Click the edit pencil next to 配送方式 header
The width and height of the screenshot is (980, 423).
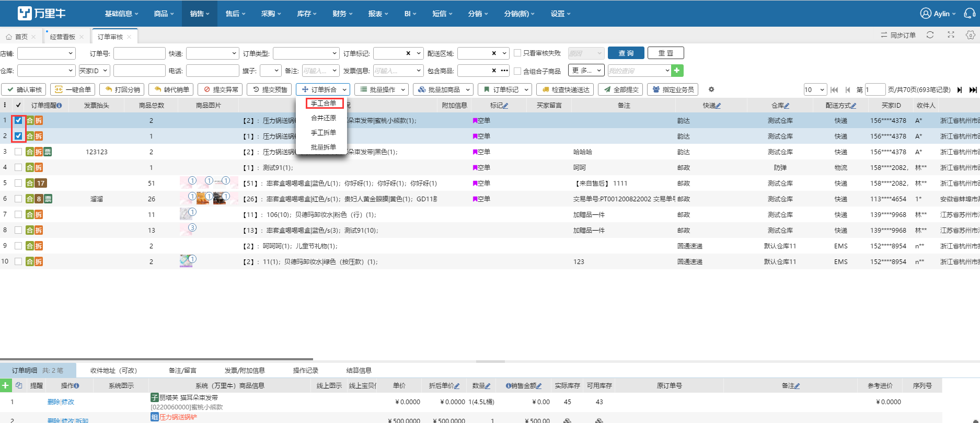pyautogui.click(x=854, y=106)
